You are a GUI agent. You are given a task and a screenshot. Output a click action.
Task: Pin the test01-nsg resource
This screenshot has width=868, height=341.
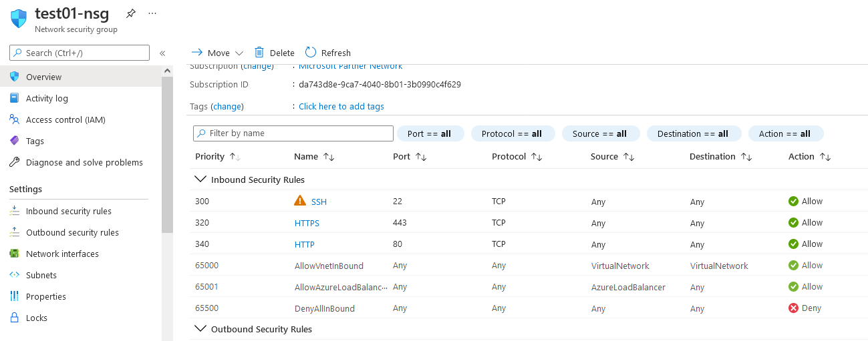[131, 13]
